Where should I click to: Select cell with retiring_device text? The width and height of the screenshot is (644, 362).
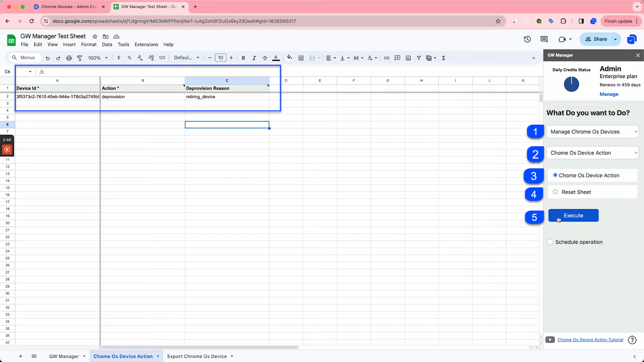(227, 97)
